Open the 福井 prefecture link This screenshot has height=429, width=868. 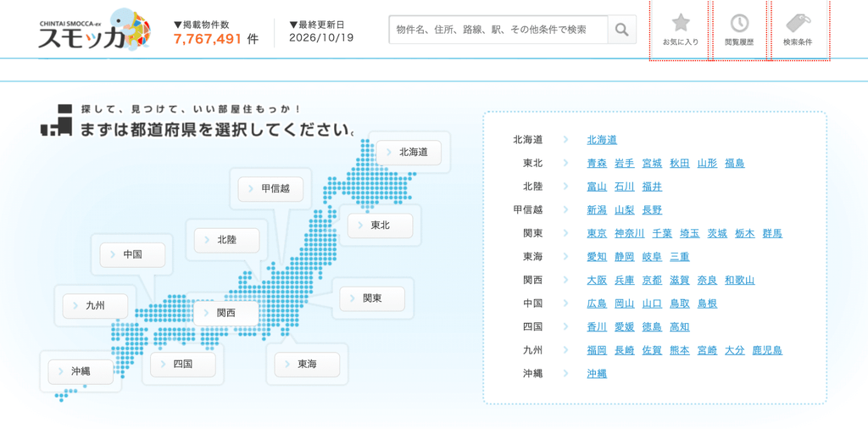(x=652, y=187)
